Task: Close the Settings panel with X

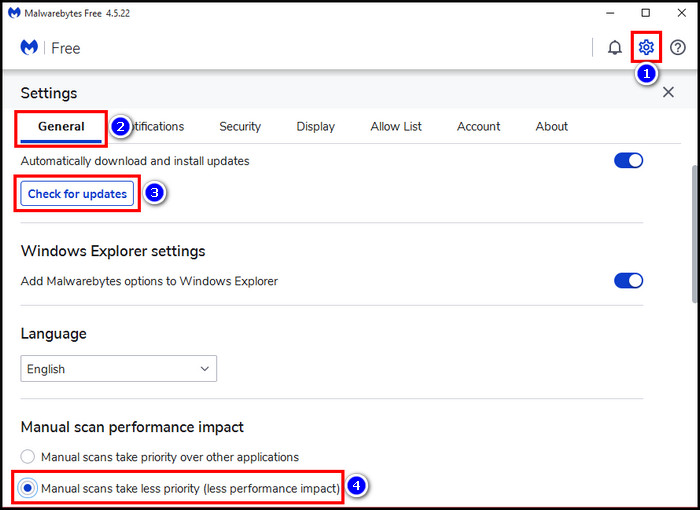Action: coord(668,92)
